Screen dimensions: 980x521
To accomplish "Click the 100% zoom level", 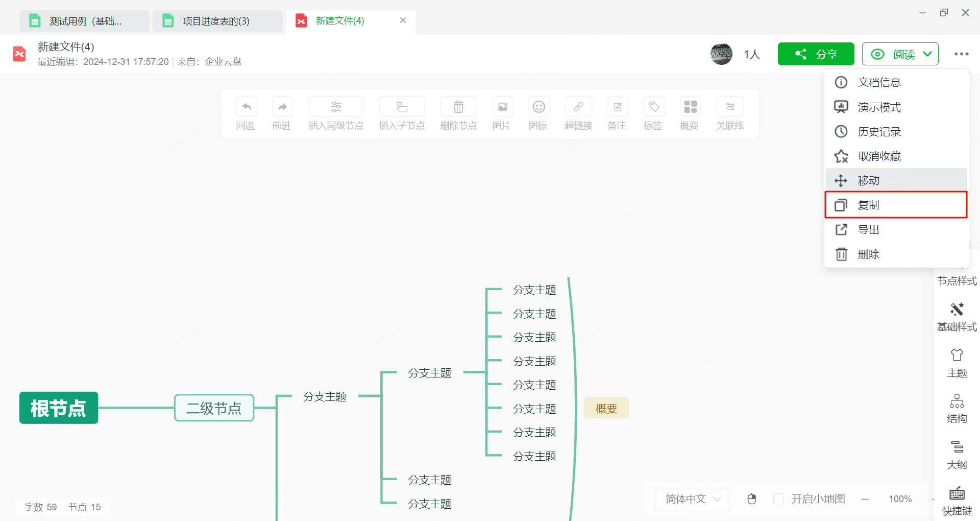I will pyautogui.click(x=900, y=499).
